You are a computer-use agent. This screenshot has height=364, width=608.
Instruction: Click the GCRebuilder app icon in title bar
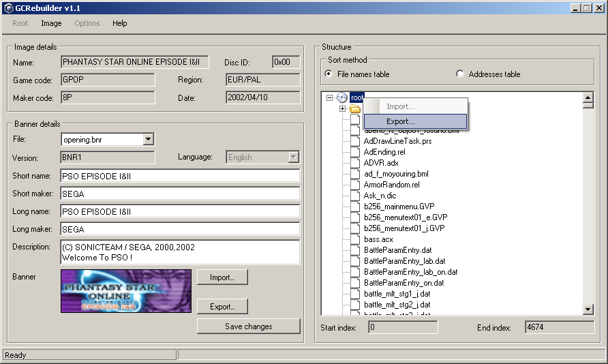tap(7, 7)
